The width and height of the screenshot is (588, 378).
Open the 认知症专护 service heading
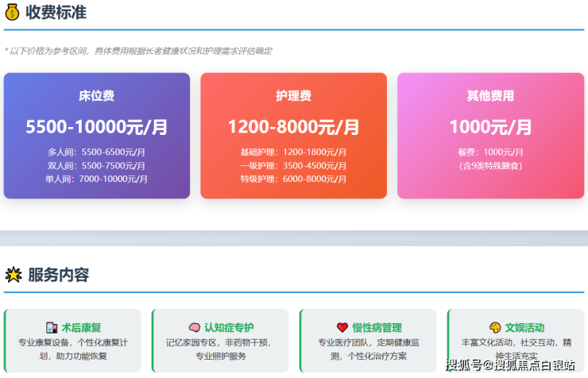point(229,327)
